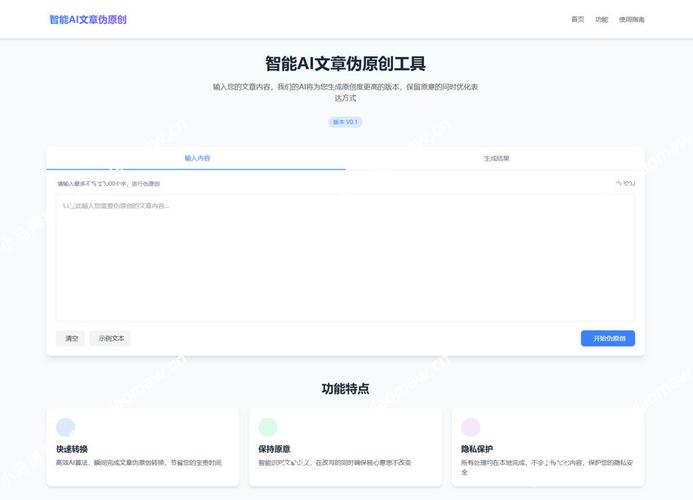
Task: Go to 首页 in navigation
Action: 577,19
